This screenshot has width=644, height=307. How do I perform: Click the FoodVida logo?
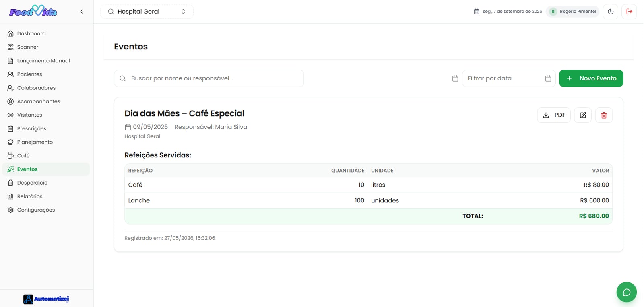point(33,11)
